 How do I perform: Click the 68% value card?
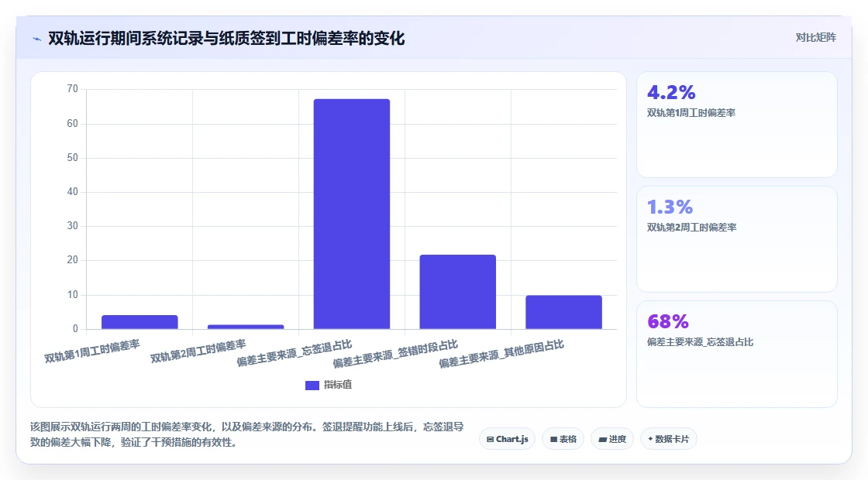pyautogui.click(x=737, y=354)
